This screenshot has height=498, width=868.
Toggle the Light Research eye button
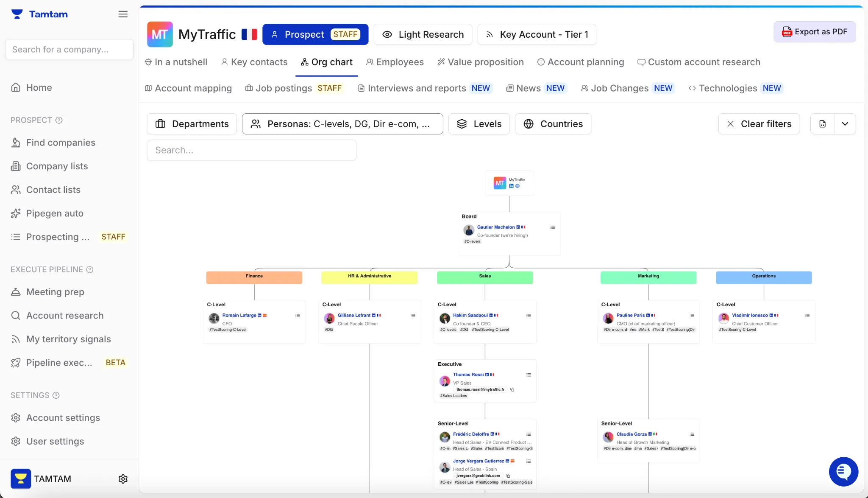coord(423,34)
